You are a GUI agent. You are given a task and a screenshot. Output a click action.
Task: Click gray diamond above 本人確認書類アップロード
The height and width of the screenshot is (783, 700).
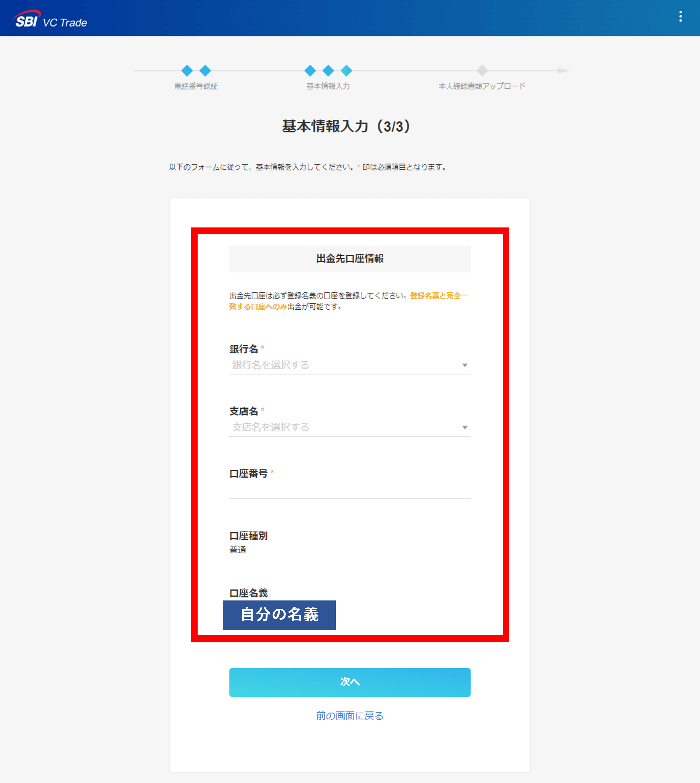click(482, 71)
